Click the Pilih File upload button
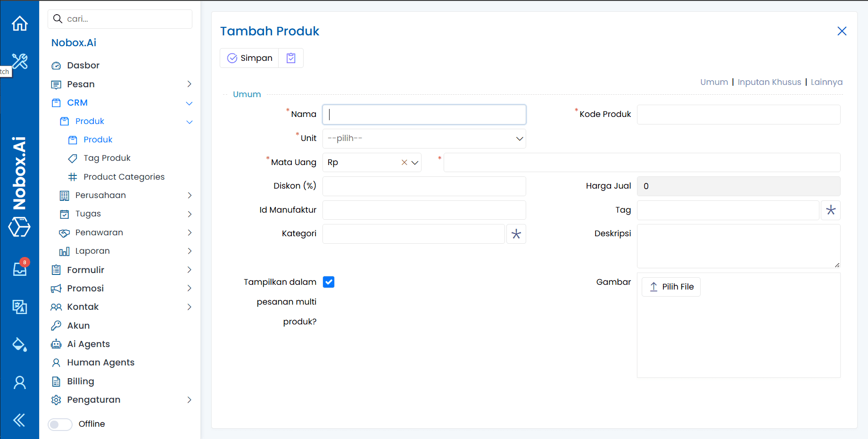The height and width of the screenshot is (439, 868). [670, 286]
